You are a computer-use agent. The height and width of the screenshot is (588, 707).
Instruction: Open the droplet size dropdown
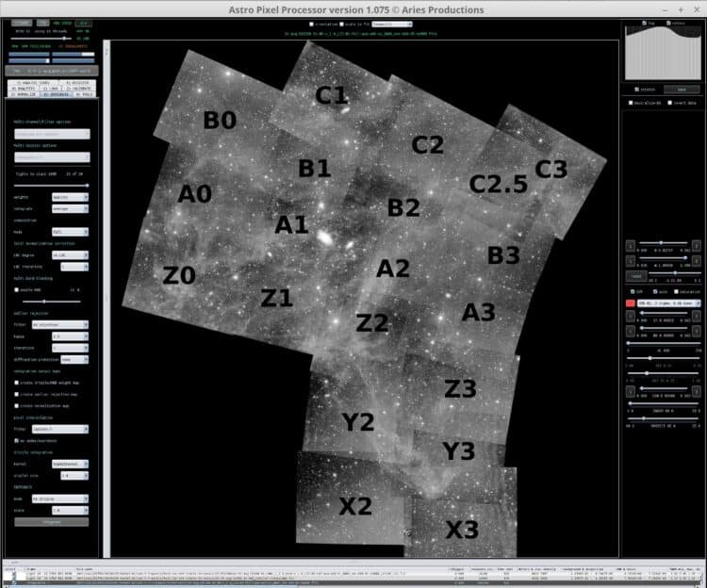click(74, 475)
